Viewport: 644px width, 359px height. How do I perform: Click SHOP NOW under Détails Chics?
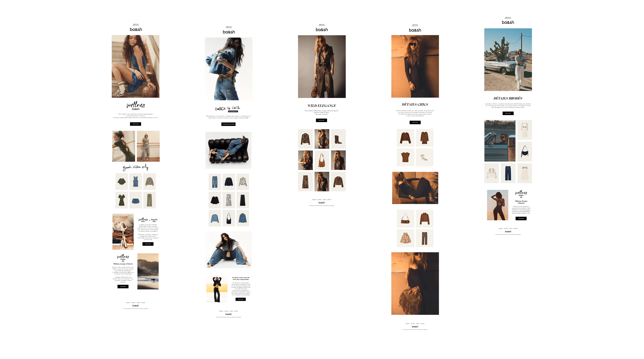coord(415,122)
